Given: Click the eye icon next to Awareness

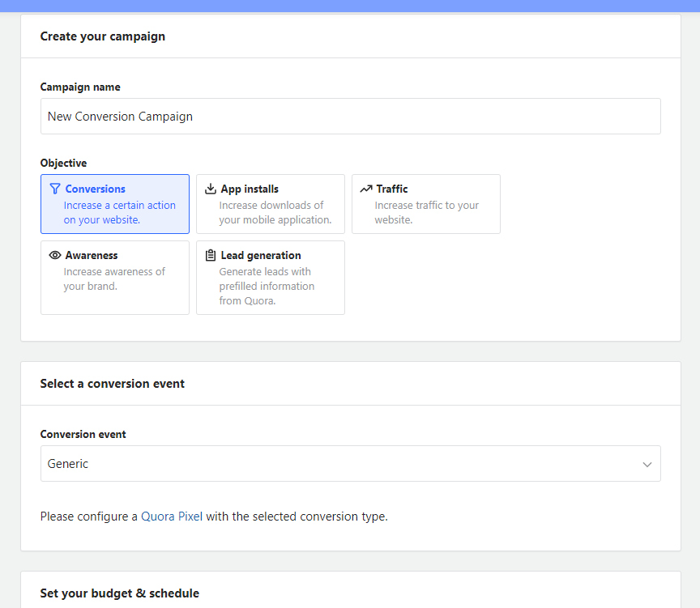Looking at the screenshot, I should coord(55,255).
